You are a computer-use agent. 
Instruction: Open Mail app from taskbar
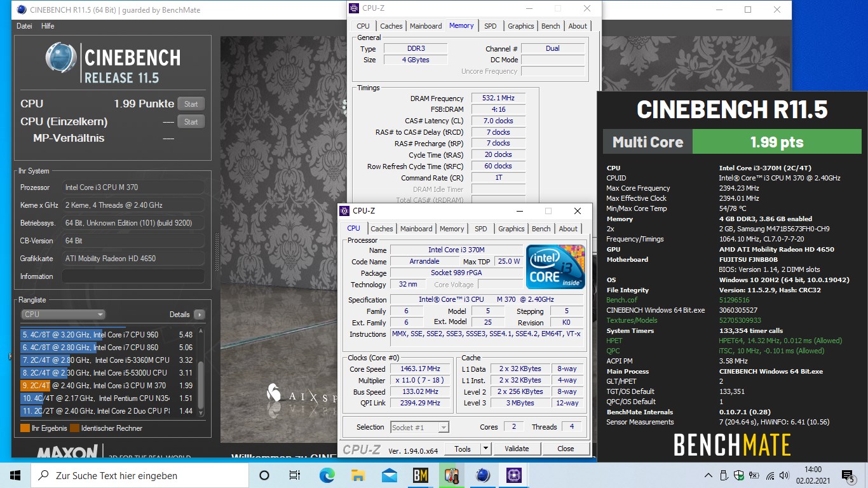point(389,475)
